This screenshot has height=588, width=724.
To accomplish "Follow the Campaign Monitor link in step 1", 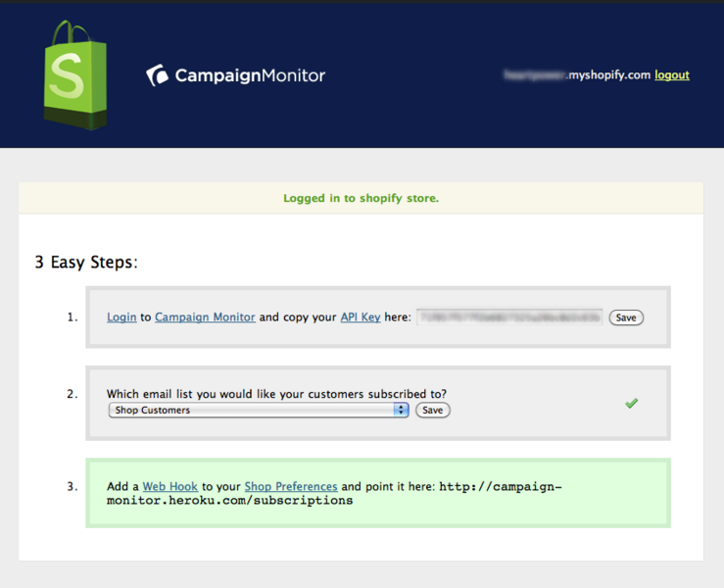I will [205, 318].
